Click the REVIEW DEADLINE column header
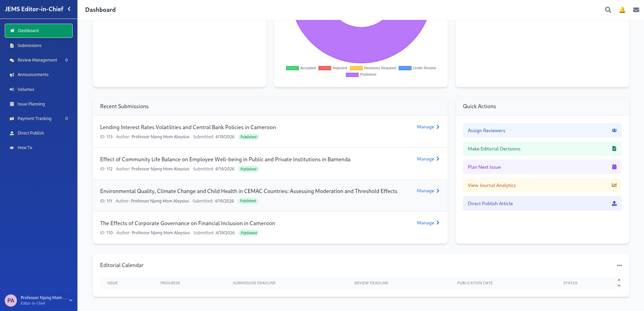Screen dimensions: 644x311 [x=371, y=283]
